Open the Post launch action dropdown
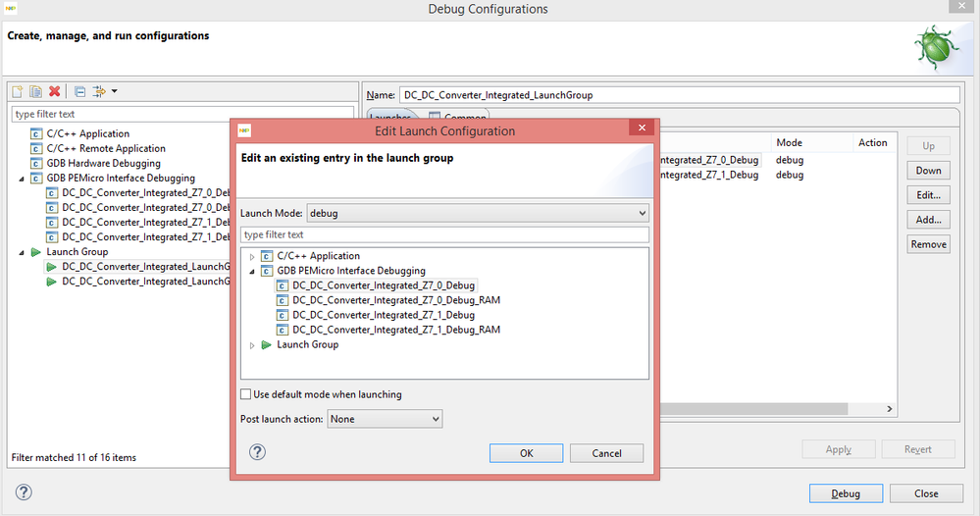980x516 pixels. pos(385,419)
